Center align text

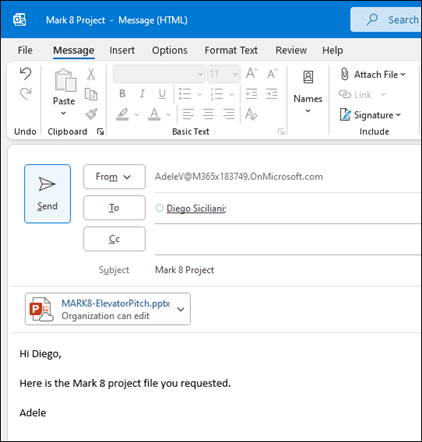[209, 114]
